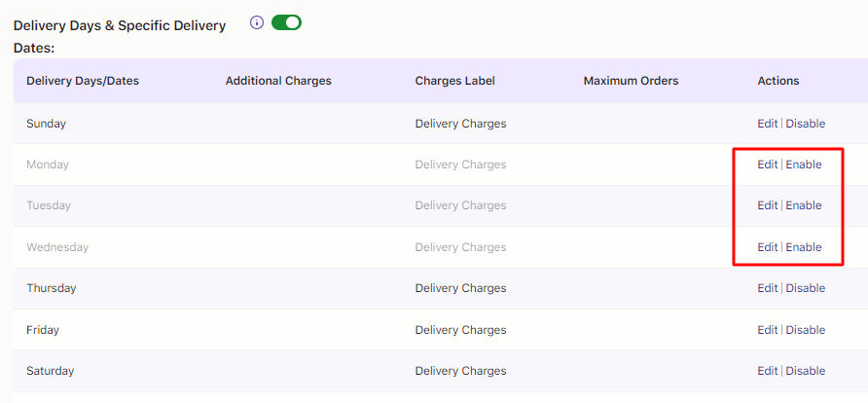Edit the Saturday delivery row
Image resolution: width=868 pixels, height=403 pixels.
[x=768, y=371]
